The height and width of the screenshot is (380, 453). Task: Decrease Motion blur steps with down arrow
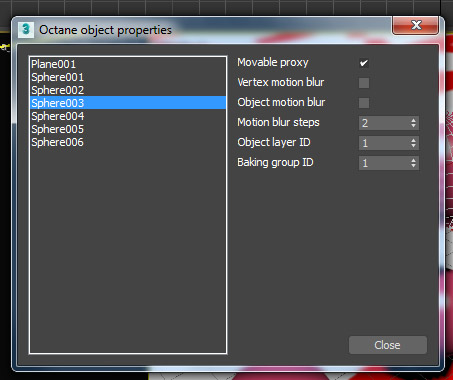click(413, 126)
